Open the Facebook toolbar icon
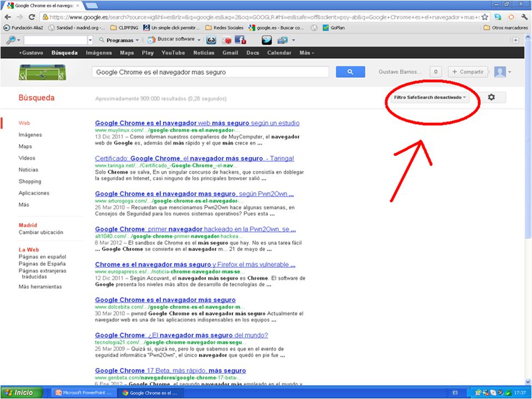Image resolution: width=532 pixels, height=399 pixels. 240,40
